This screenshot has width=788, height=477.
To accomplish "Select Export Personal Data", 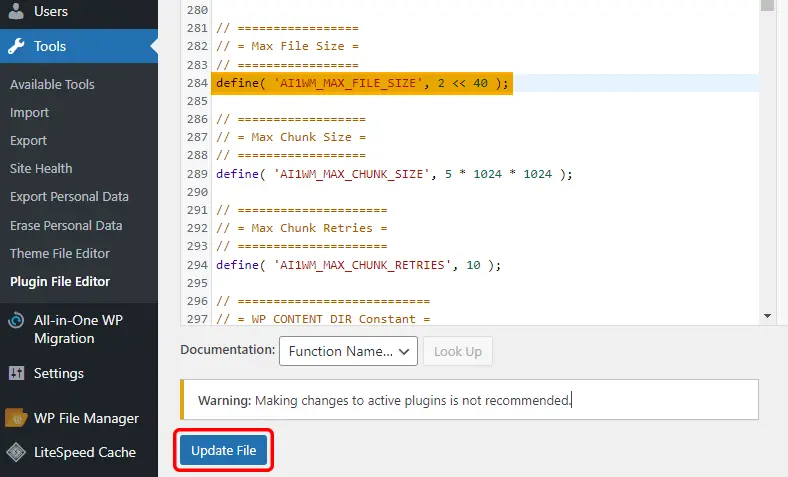I will [x=69, y=197].
